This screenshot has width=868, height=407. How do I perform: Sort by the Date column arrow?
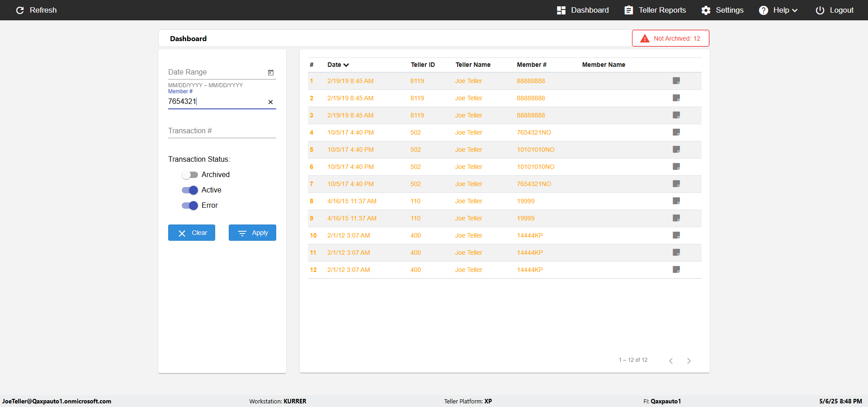[x=346, y=65]
